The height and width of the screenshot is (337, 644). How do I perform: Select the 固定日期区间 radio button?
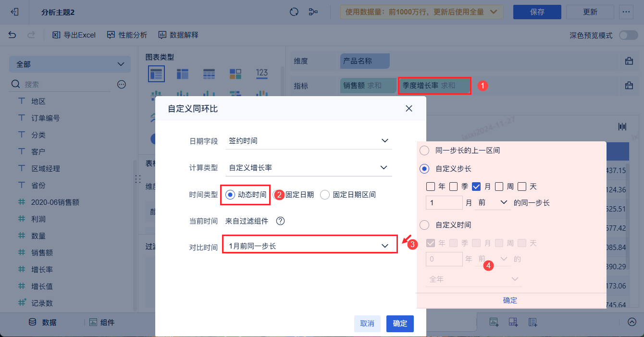tap(325, 195)
